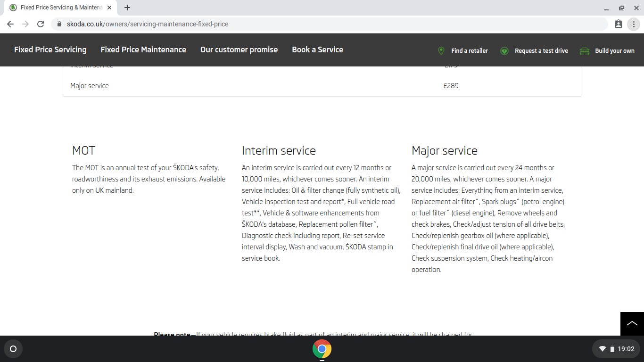Viewport: 644px width, 362px height.
Task: Click the Major service column heading
Action: [x=445, y=151]
